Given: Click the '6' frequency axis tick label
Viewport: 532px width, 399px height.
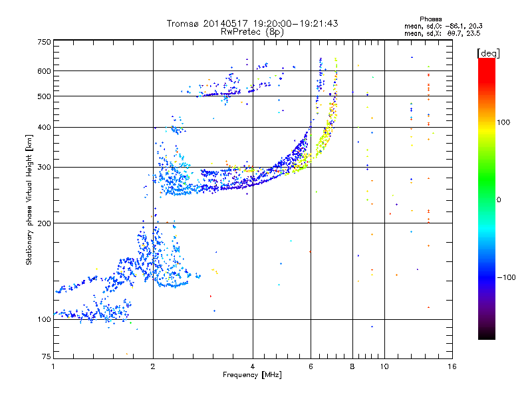Looking at the screenshot, I should coord(311,366).
